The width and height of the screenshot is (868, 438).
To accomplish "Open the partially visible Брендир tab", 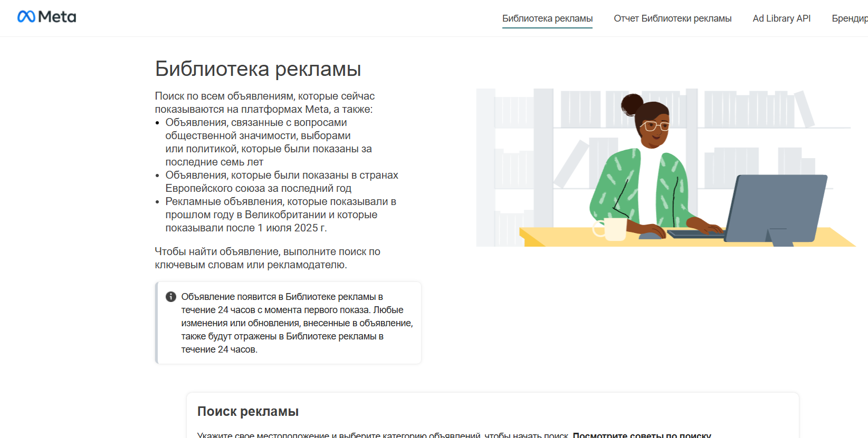I will click(x=850, y=18).
